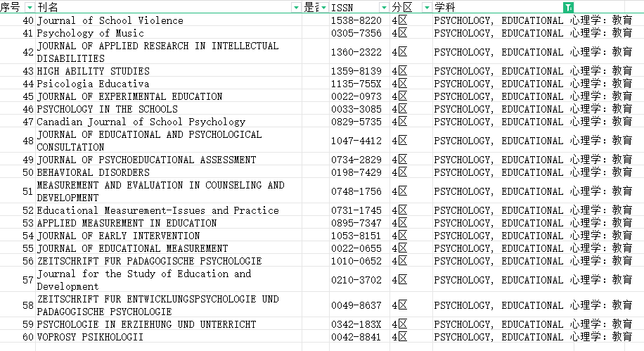Select cell Journal of School Violence
This screenshot has height=351, width=644.
pyautogui.click(x=169, y=20)
